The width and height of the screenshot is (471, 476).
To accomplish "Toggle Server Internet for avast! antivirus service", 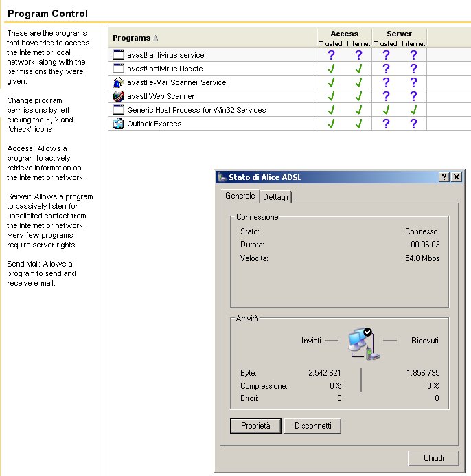I will pyautogui.click(x=413, y=55).
